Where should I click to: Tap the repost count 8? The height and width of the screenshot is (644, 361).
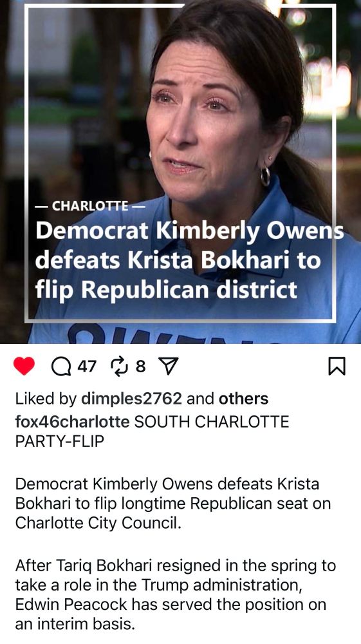pos(140,366)
